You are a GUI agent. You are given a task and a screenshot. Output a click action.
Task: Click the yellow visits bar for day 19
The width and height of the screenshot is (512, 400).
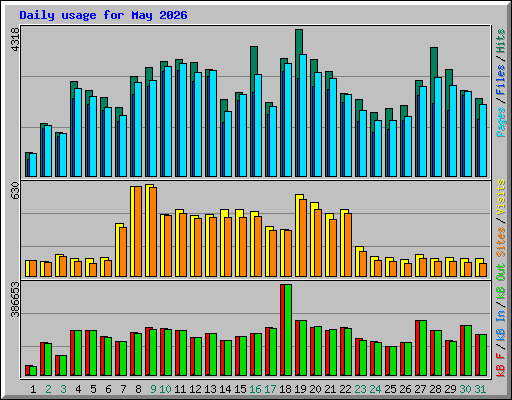point(298,235)
